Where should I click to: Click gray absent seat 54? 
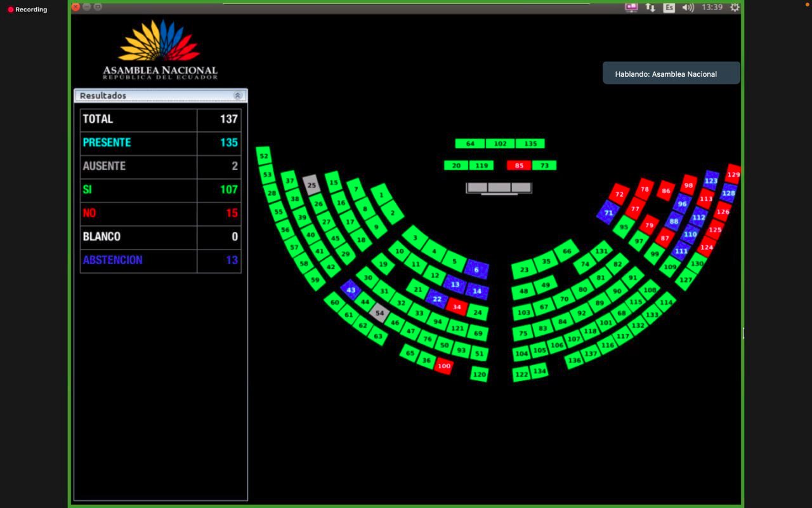tap(379, 313)
